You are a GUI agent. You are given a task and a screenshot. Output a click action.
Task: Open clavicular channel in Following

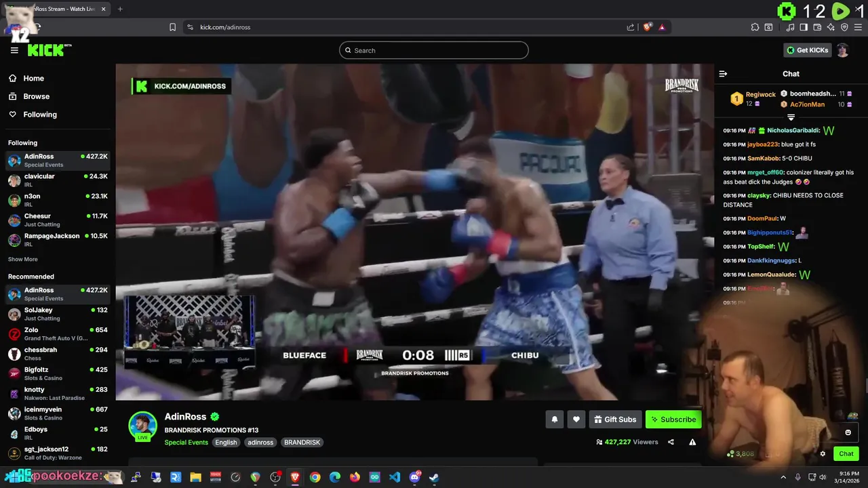pyautogui.click(x=58, y=180)
